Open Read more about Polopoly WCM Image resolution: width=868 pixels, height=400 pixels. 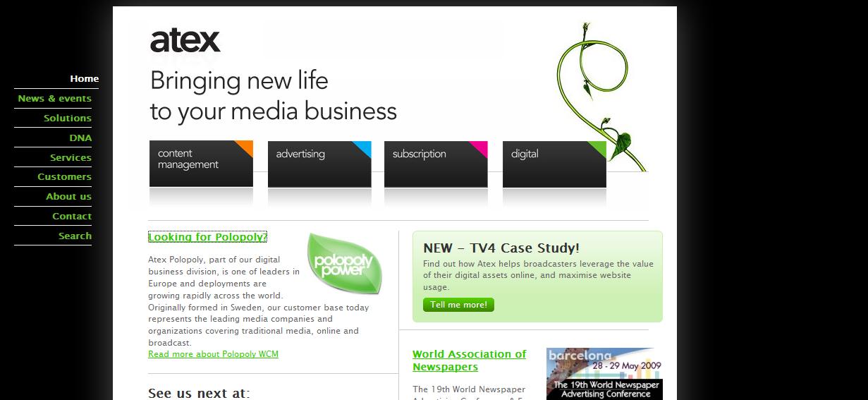213,354
